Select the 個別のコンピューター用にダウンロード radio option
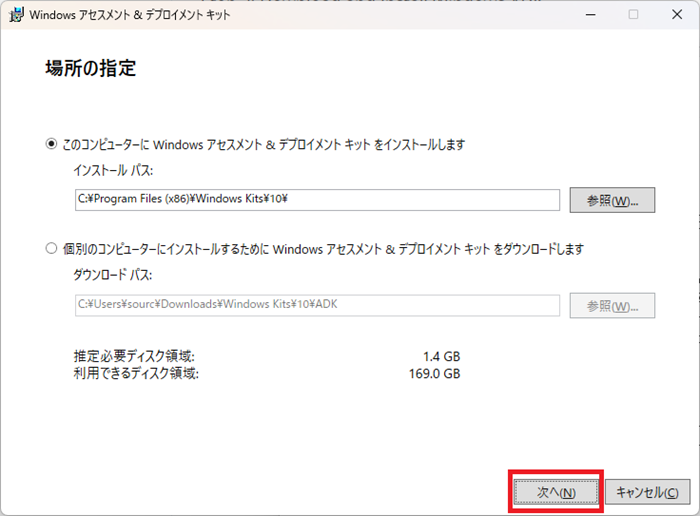The image size is (700, 516). (x=52, y=248)
